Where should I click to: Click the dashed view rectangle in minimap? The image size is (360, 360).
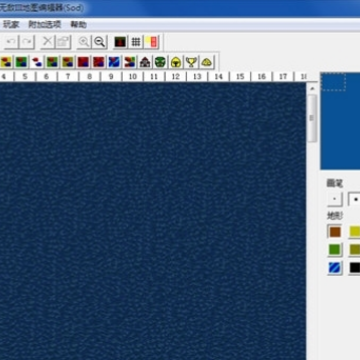tap(333, 82)
